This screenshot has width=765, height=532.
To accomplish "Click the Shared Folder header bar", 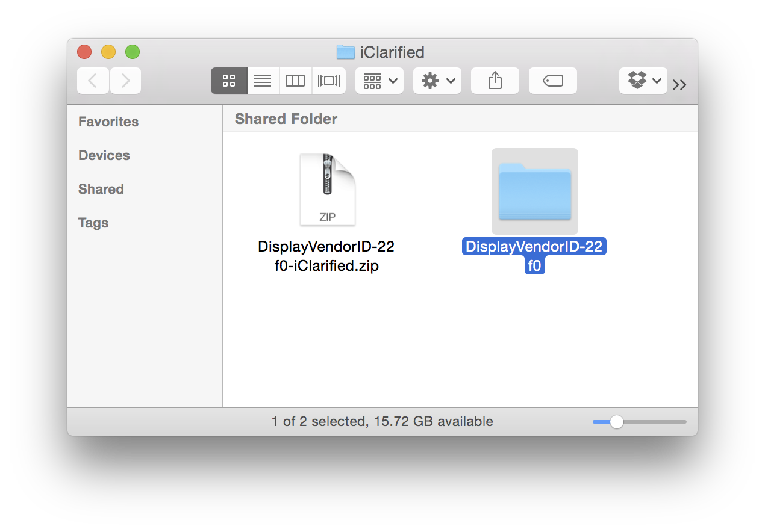I will [x=460, y=119].
